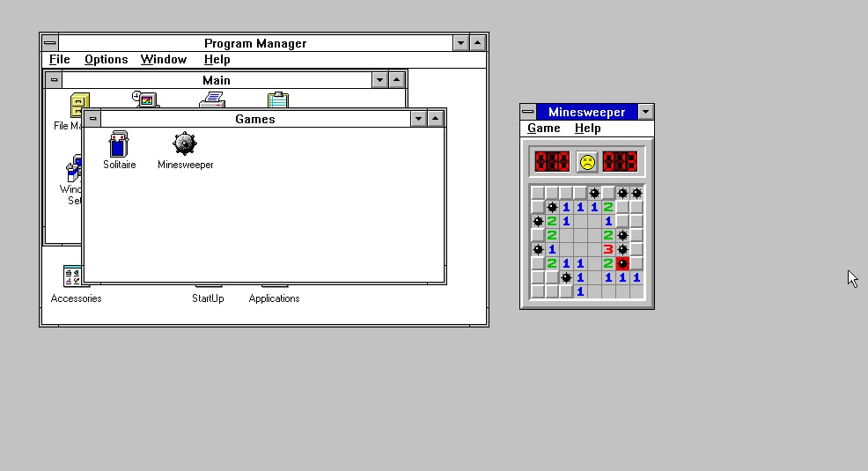Click the top-left corner unrevealed Minesweeper tile

[x=538, y=193]
